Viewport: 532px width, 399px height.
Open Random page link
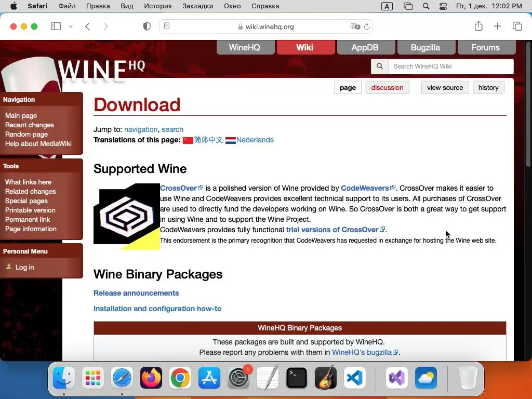pyautogui.click(x=26, y=135)
